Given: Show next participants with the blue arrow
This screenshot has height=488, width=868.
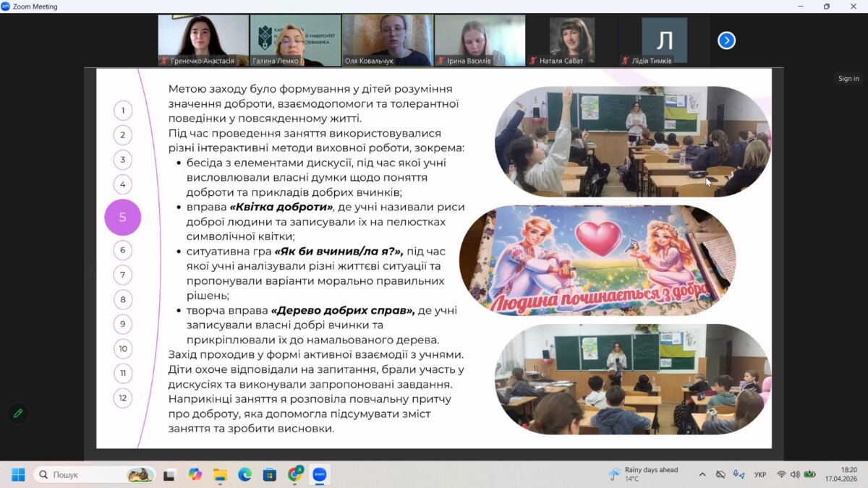Looking at the screenshot, I should [x=726, y=40].
